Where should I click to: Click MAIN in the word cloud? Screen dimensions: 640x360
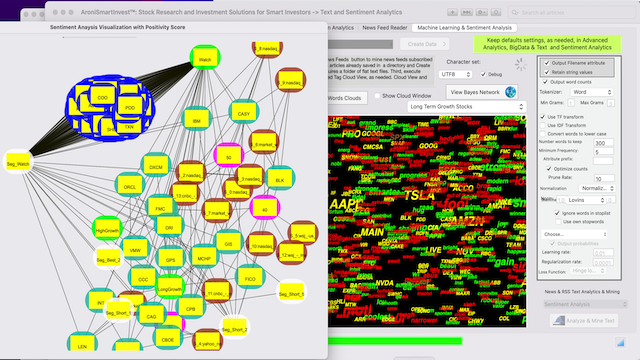click(372, 232)
